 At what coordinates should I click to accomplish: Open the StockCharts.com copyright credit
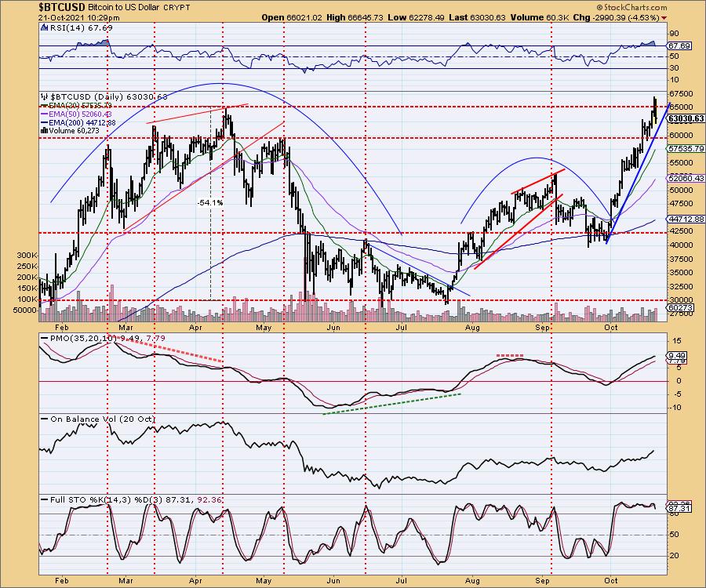point(631,7)
